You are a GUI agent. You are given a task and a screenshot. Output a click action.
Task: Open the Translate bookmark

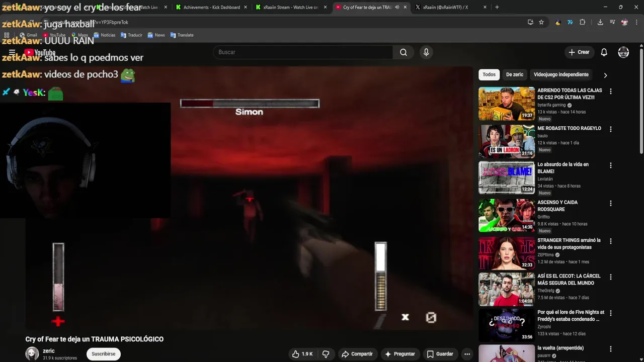(182, 35)
